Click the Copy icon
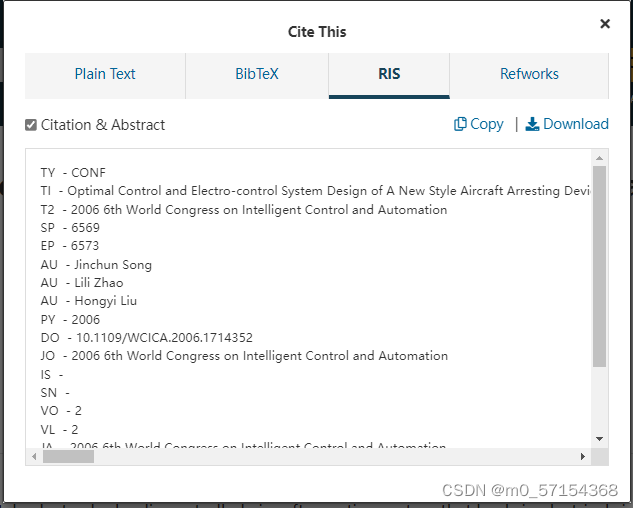Screen dimensions: 633x508 pos(460,124)
